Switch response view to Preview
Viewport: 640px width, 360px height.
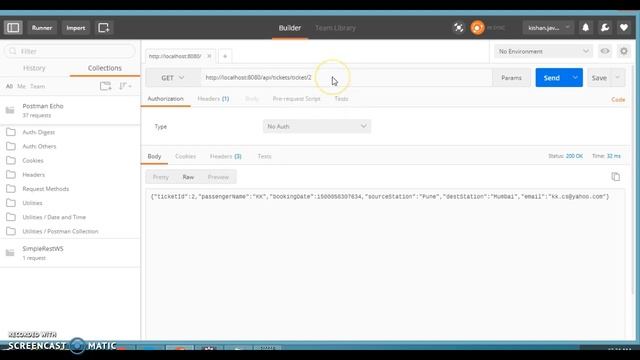point(218,177)
